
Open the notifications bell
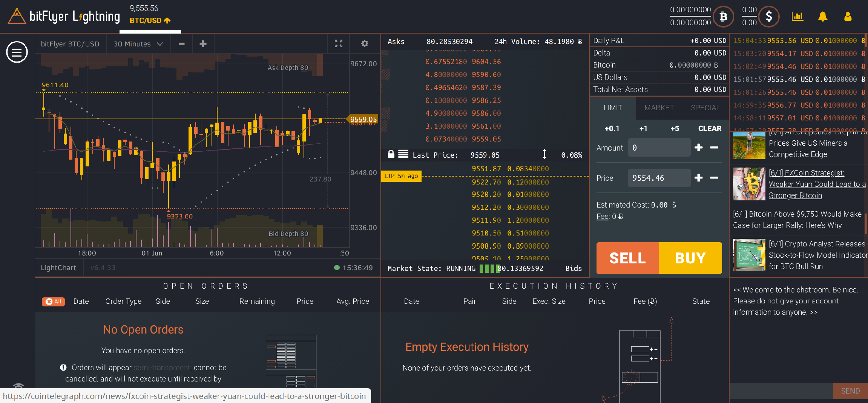click(x=823, y=17)
